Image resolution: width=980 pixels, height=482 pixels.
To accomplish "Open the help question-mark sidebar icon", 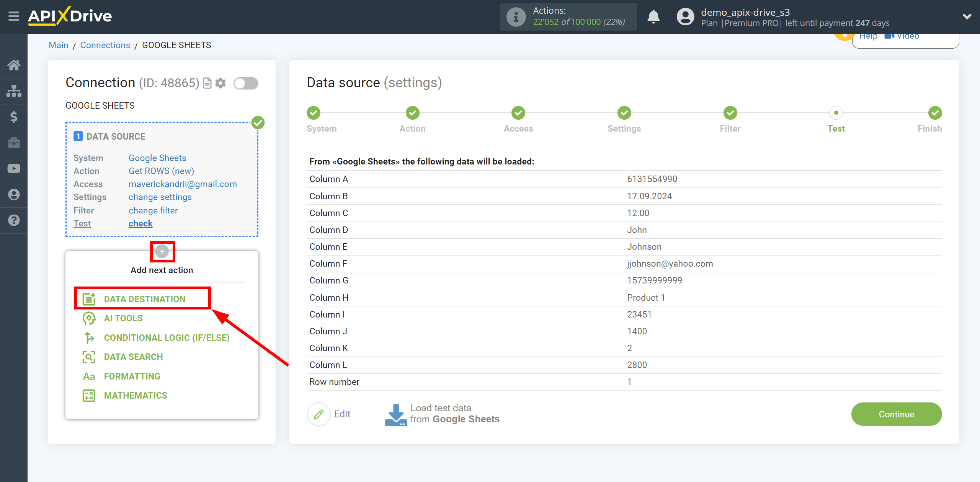I will click(x=14, y=220).
